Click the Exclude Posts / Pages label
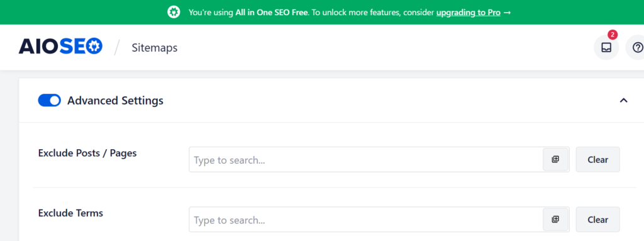This screenshot has height=241, width=644. (87, 153)
